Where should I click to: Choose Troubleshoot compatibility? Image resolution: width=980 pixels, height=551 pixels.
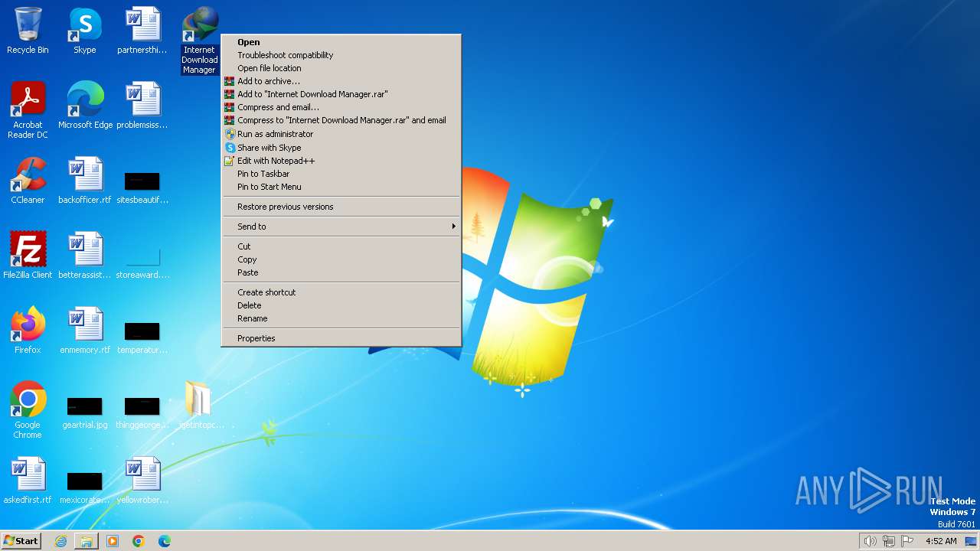tap(341, 55)
